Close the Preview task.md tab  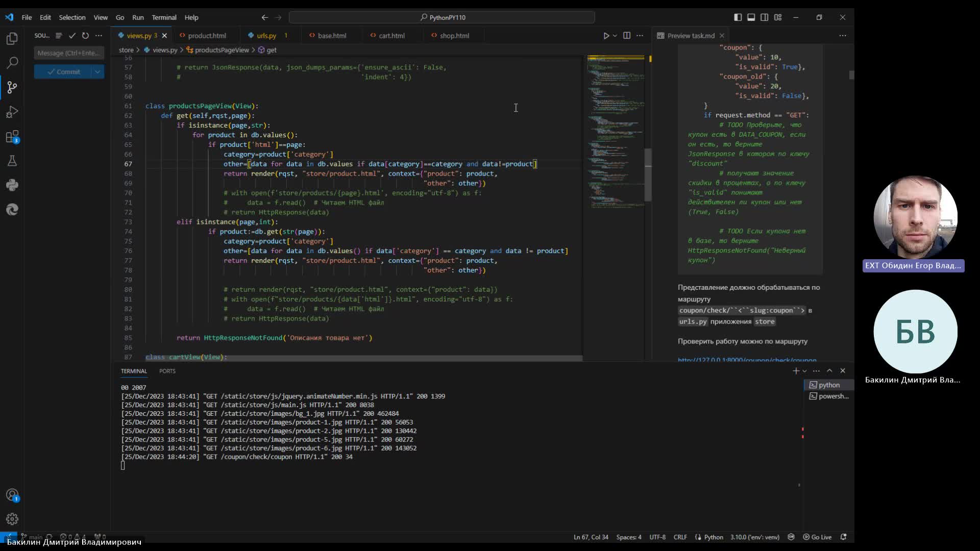(722, 36)
